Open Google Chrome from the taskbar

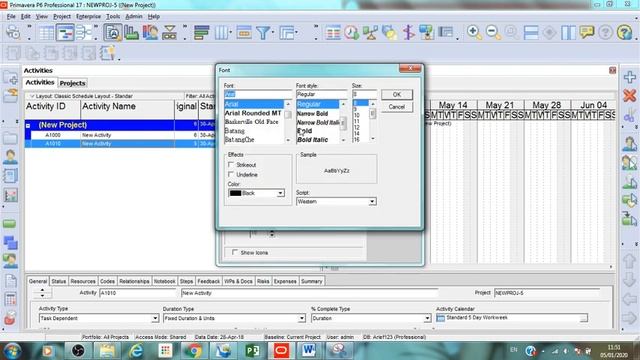(x=194, y=351)
